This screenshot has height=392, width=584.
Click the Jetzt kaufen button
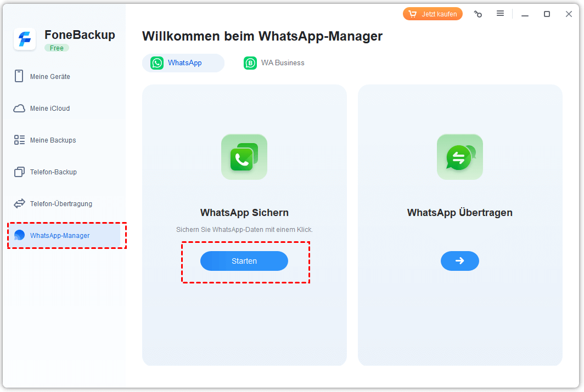[x=433, y=14]
